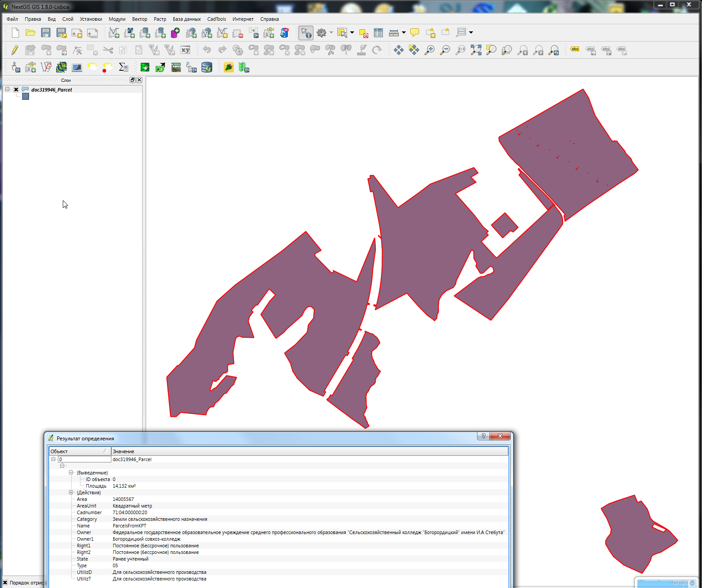Click the doc319946_Parcel layer color swatch
The width and height of the screenshot is (702, 588).
[x=26, y=96]
